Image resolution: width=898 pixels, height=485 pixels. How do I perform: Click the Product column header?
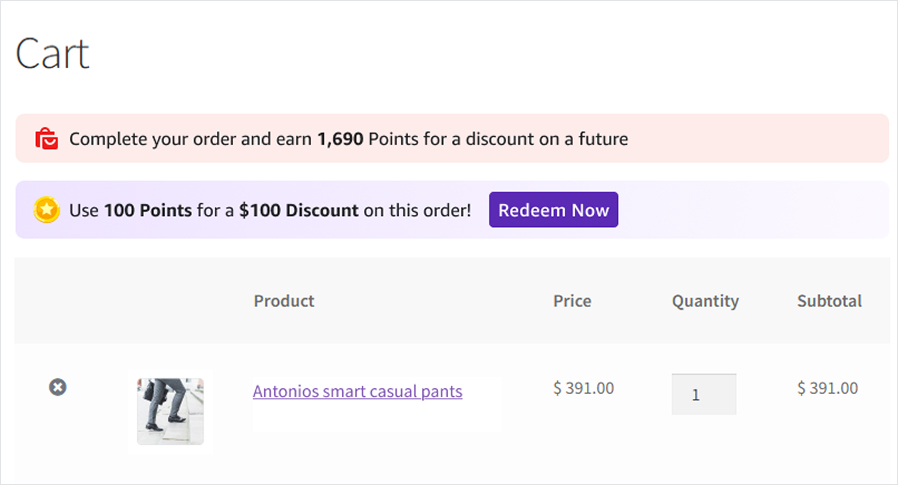[x=284, y=301]
